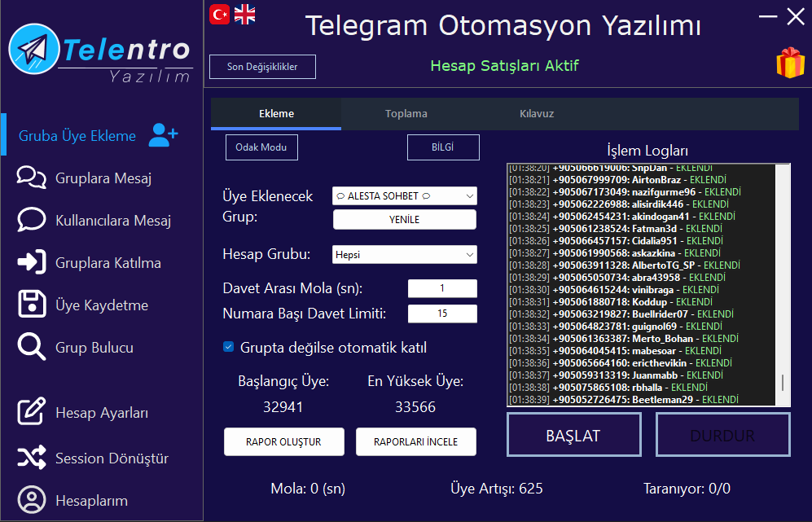
Task: Open Hesap Ayarları edit icon
Action: 32,412
